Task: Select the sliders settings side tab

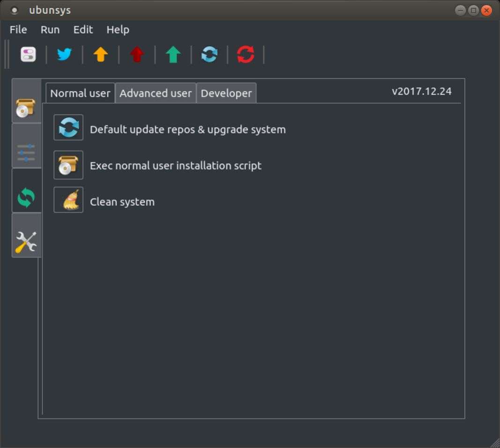Action: pos(26,152)
